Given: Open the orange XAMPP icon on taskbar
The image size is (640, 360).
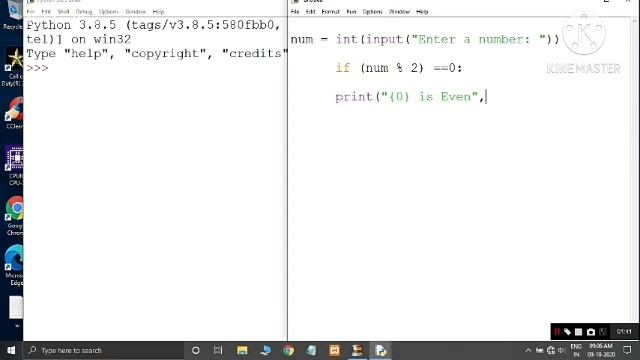Looking at the screenshot, I should click(335, 350).
